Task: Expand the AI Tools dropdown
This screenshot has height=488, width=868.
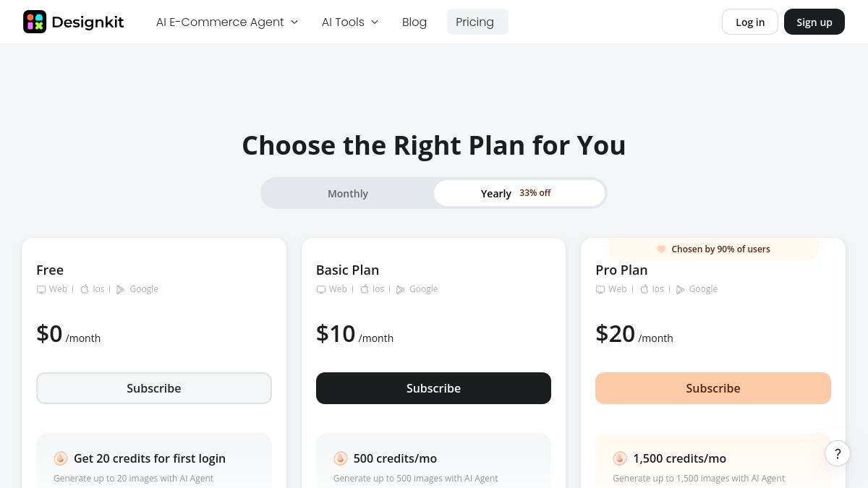Action: 350,22
